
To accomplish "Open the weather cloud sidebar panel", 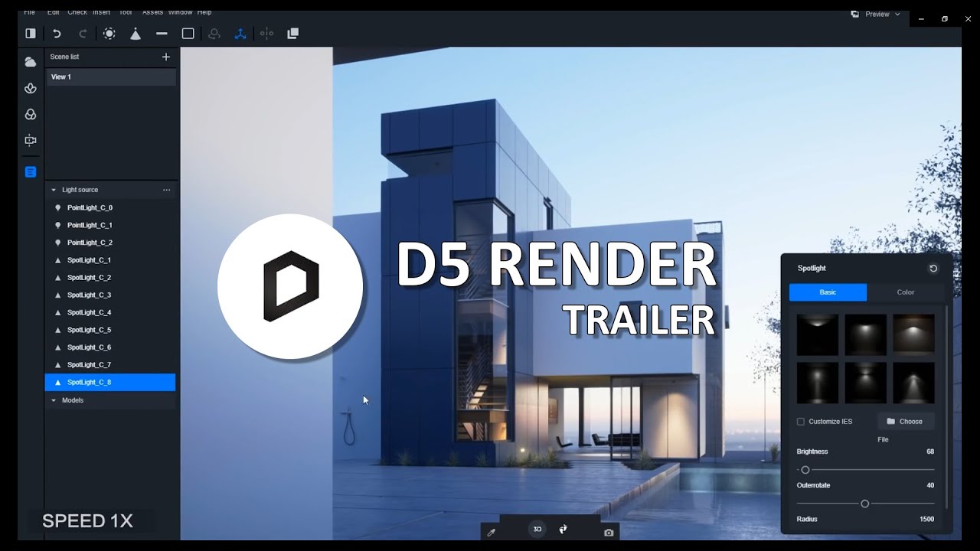I will [31, 62].
